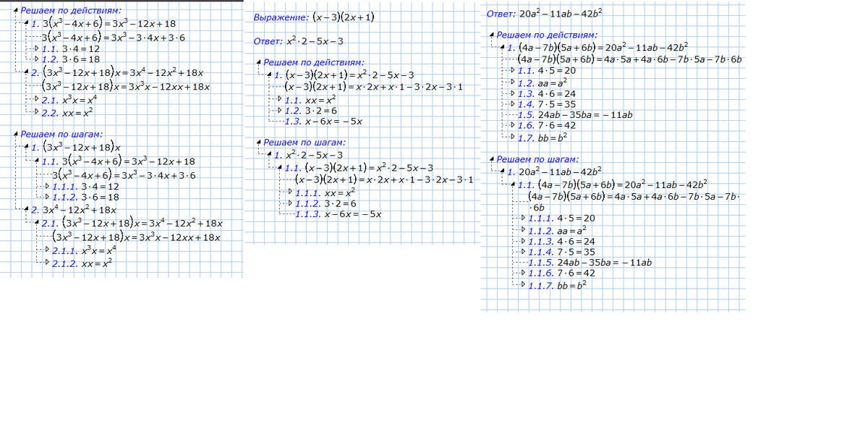Image resolution: width=868 pixels, height=432 pixels.
Task: Collapse step "1.1. (4a−7b)(5a+6b)=20a²−11ab−42b²"
Action: [x=514, y=185]
